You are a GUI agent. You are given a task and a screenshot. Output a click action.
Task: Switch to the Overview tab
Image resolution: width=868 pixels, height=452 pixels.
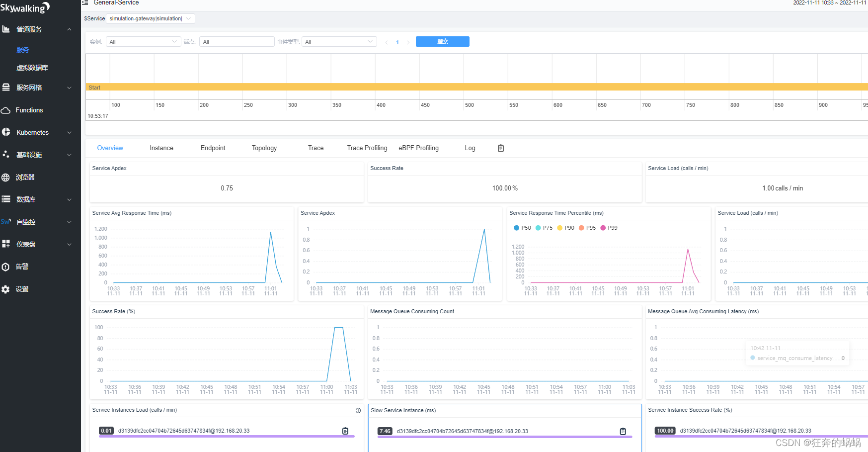coord(110,148)
